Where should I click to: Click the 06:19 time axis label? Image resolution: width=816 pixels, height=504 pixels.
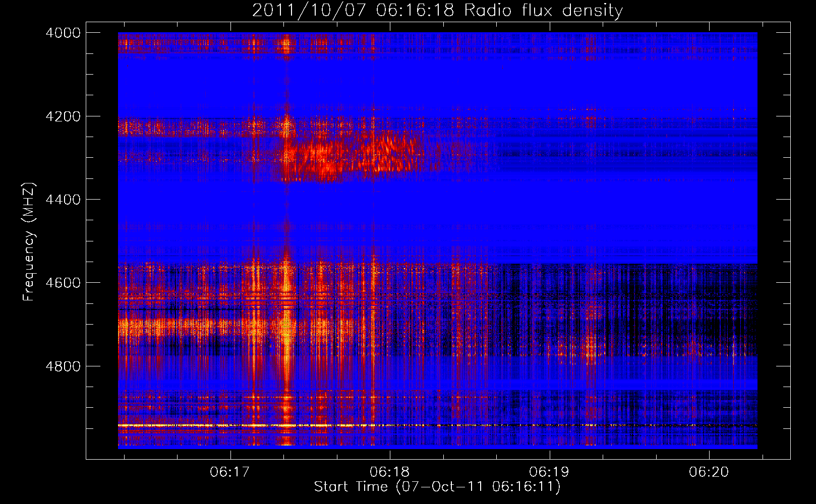pos(549,472)
